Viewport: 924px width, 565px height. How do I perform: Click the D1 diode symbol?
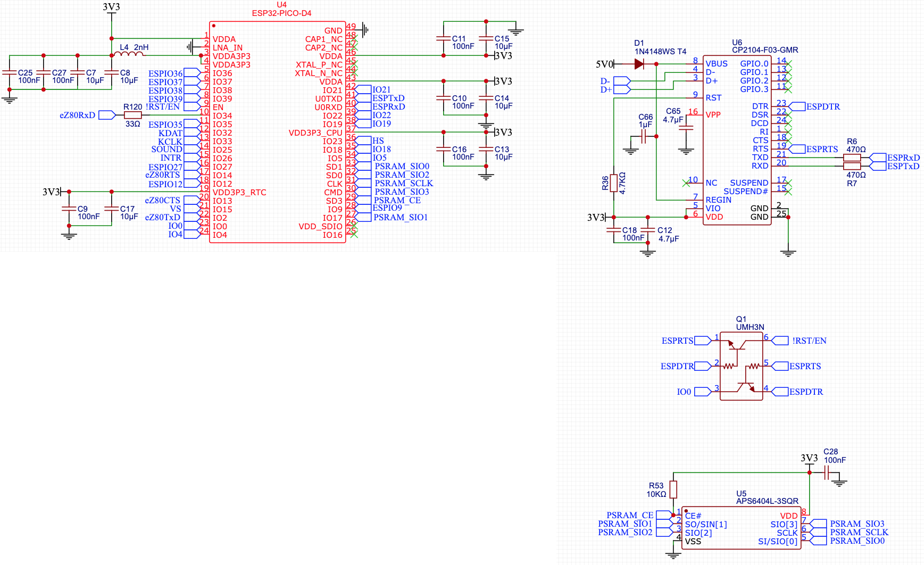(639, 64)
